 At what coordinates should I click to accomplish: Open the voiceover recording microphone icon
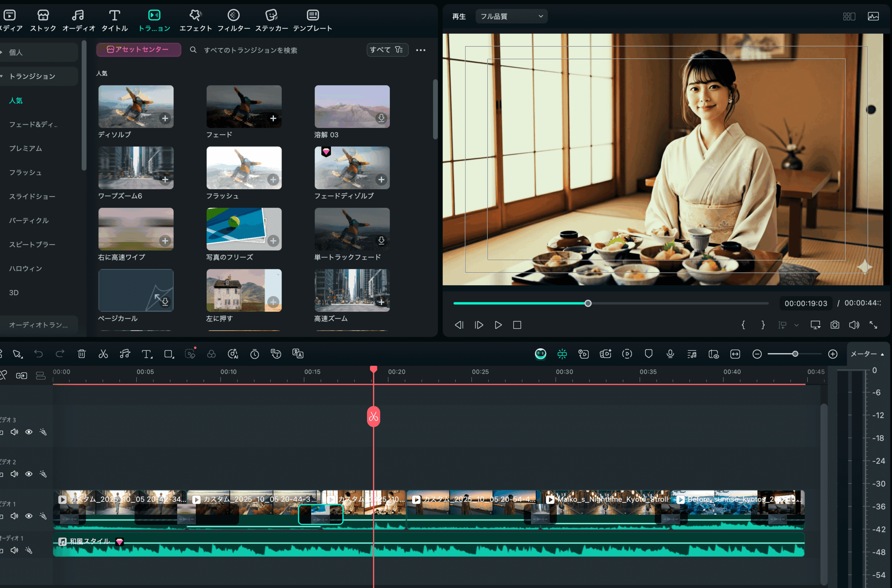point(670,354)
